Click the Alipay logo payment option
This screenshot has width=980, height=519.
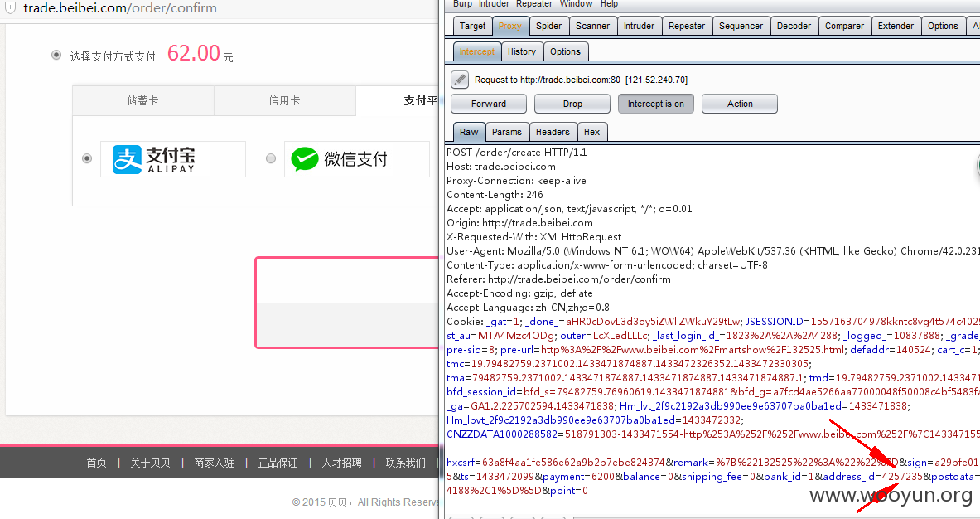coord(173,159)
